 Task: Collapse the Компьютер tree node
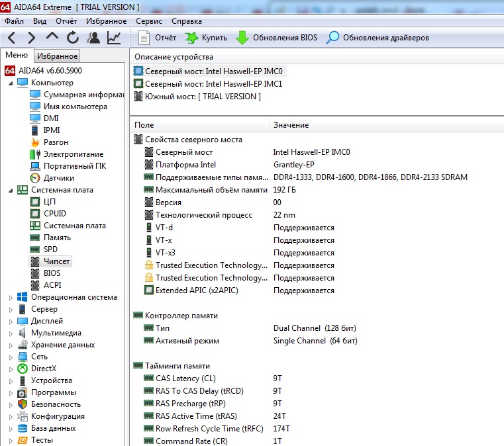click(x=11, y=83)
